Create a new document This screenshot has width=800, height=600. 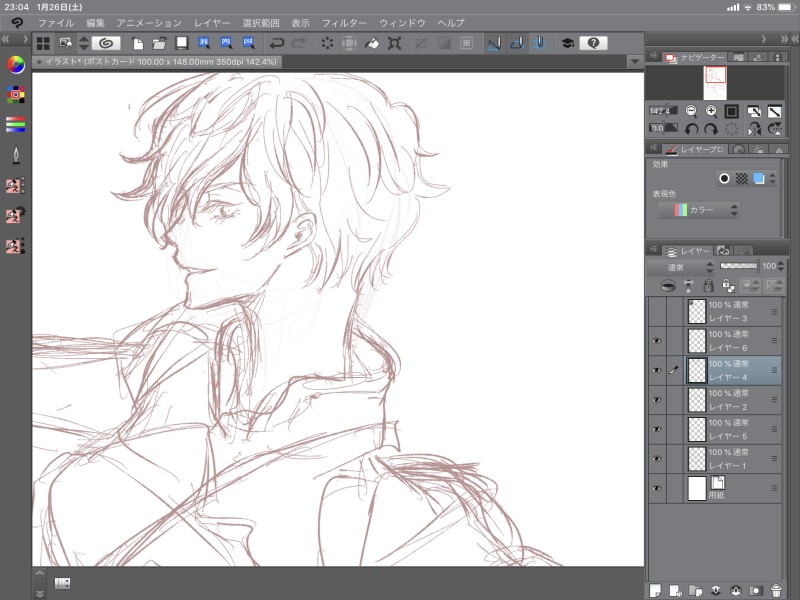137,43
